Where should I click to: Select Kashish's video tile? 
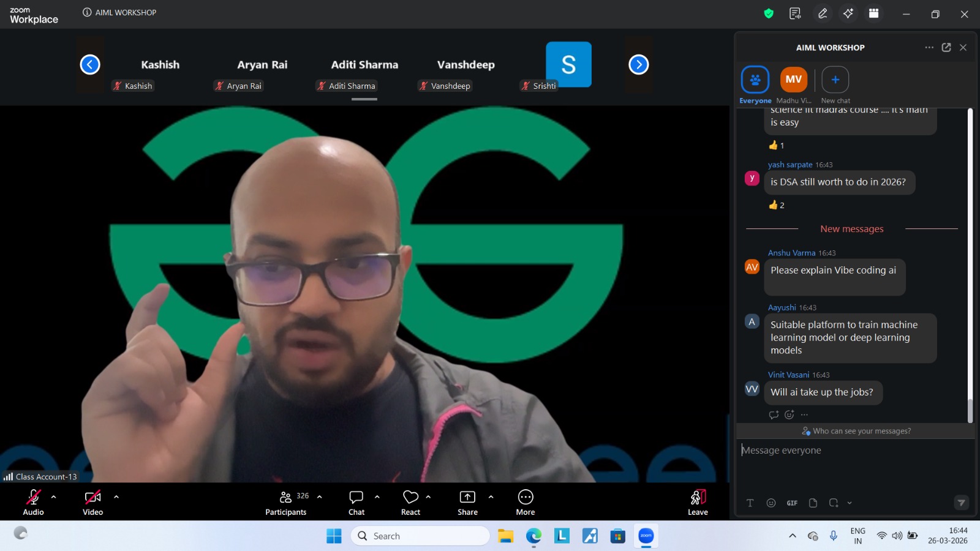point(160,65)
